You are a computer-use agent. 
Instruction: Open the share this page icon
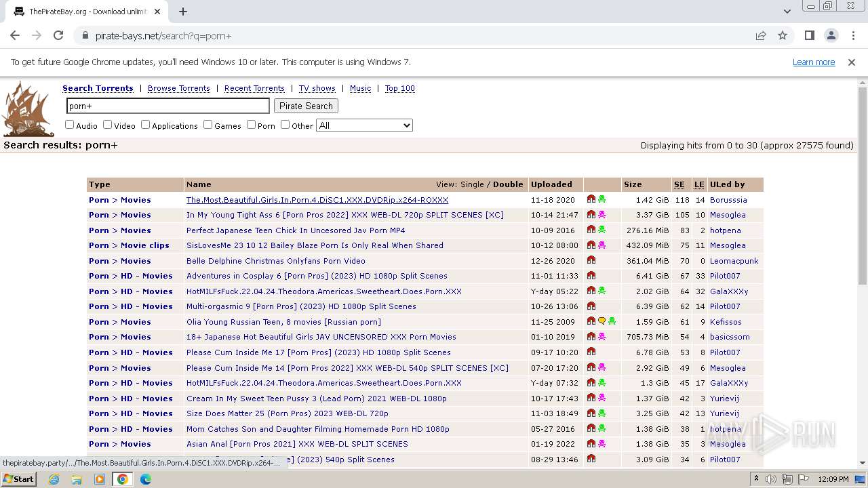[761, 35]
